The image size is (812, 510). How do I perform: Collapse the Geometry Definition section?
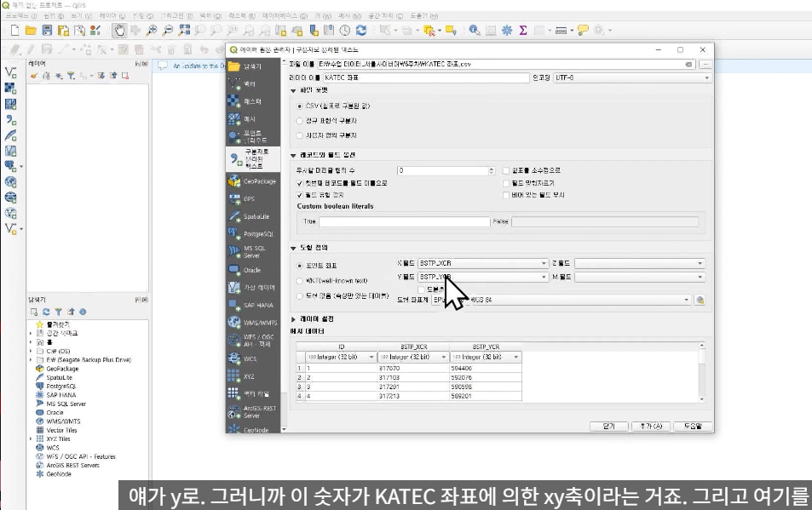(x=293, y=249)
